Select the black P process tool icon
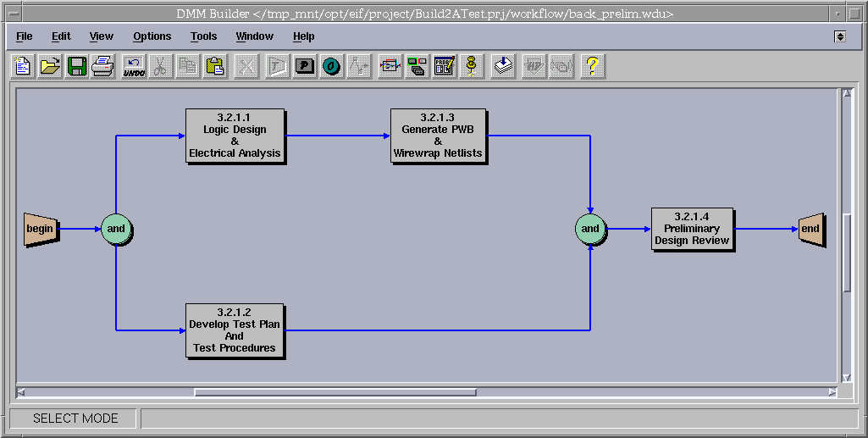Viewport: 868px width, 438px height. 304,66
